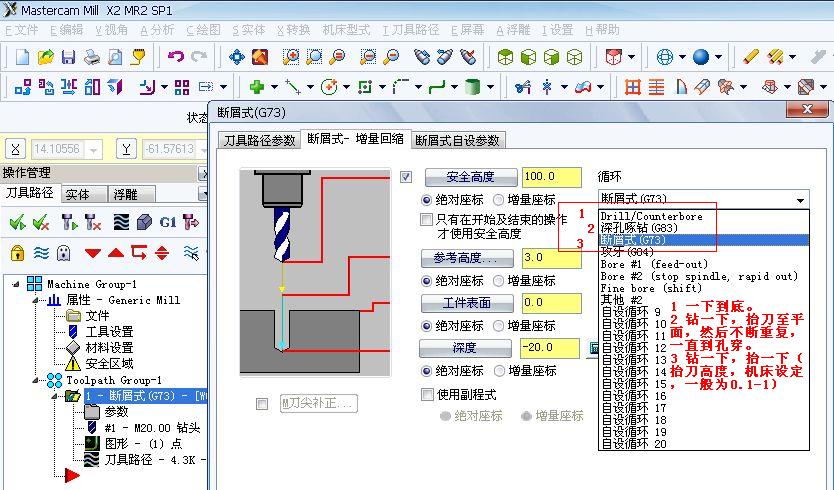The height and width of the screenshot is (490, 834).
Task: Click the backplot wave icon
Action: [121, 222]
